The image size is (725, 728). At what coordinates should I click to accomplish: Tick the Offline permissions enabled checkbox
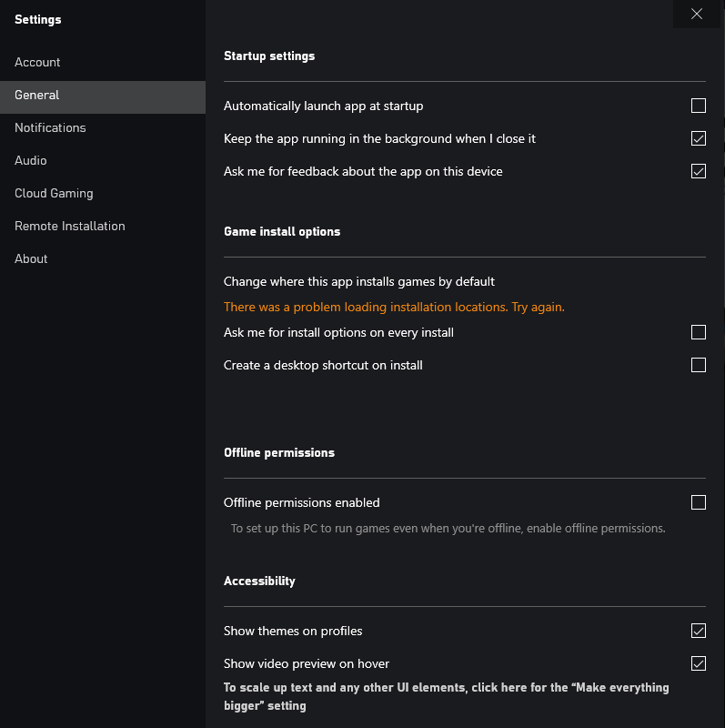point(699,502)
